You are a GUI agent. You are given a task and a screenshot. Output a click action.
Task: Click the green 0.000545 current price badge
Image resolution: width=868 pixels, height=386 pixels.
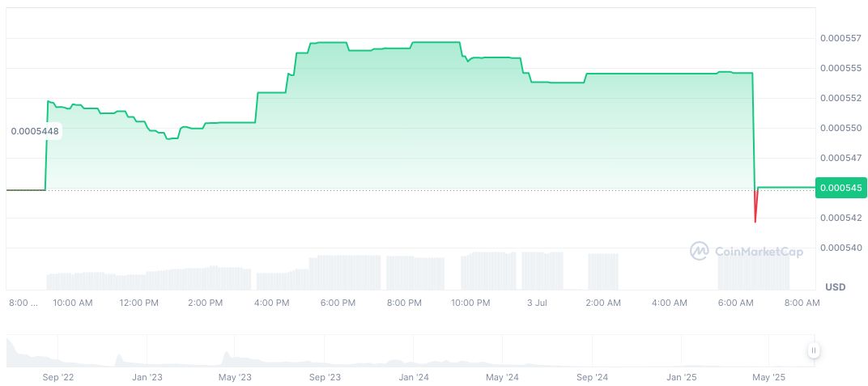[x=841, y=188]
